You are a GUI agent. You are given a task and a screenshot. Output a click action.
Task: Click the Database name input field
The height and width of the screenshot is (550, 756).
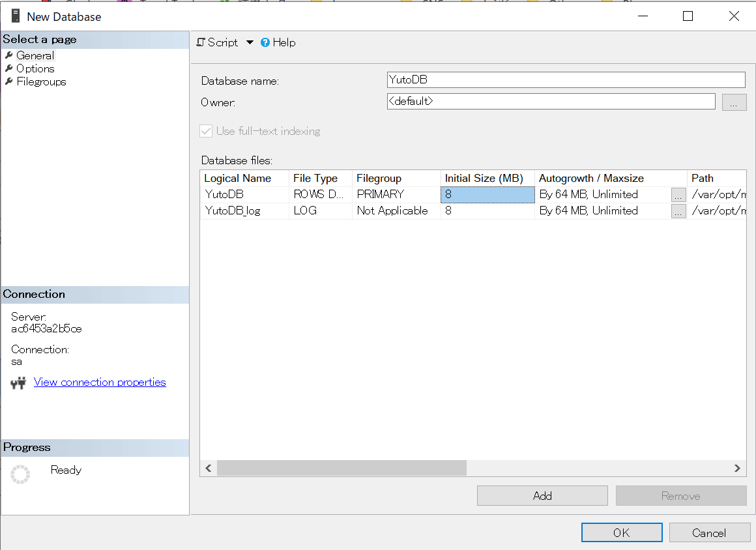click(x=565, y=80)
